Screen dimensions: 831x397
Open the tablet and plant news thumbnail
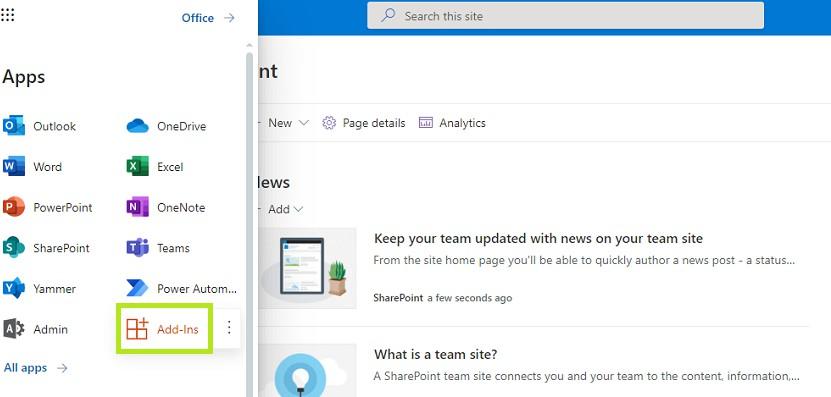click(x=307, y=268)
